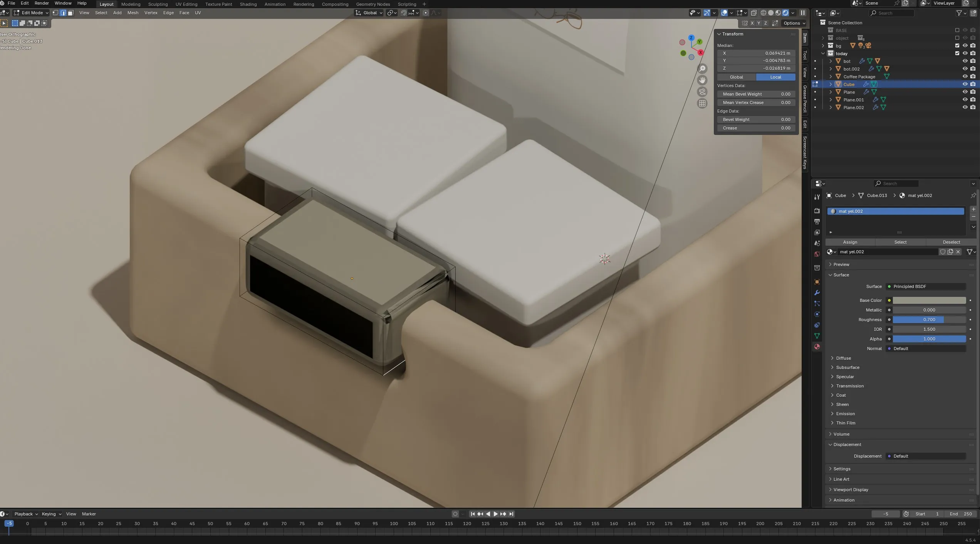980x544 pixels.
Task: Open the Render properties tab icon
Action: (817, 211)
